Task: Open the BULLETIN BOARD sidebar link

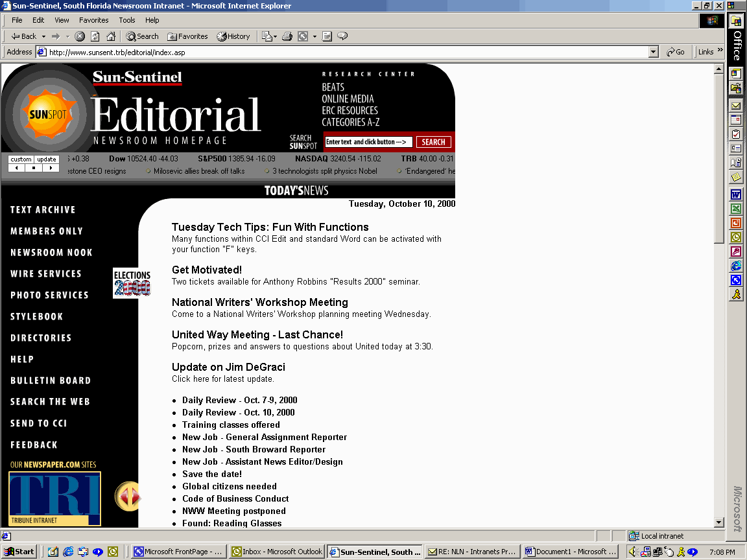Action: (x=51, y=380)
